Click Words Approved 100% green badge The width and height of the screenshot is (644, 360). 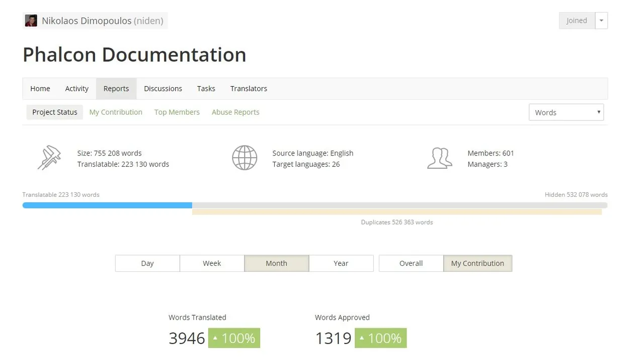(380, 338)
